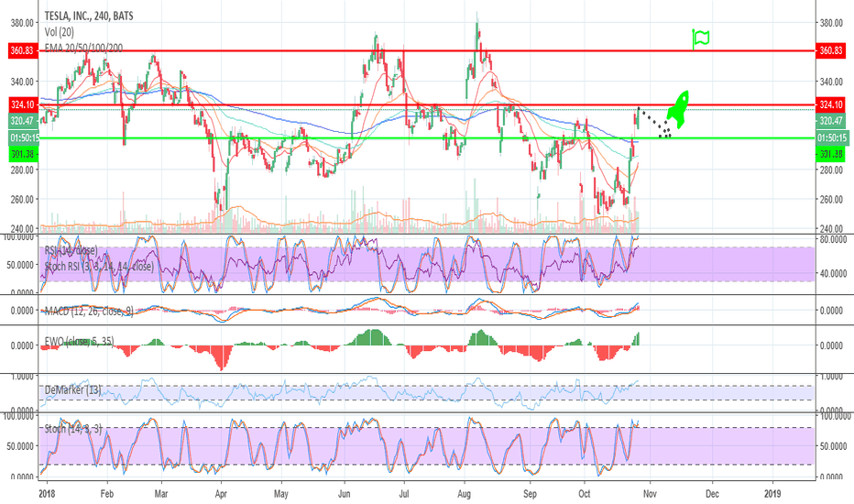Select the Stoch (14, 3, 3) label
This screenshot has width=854, height=504.
pyautogui.click(x=73, y=429)
